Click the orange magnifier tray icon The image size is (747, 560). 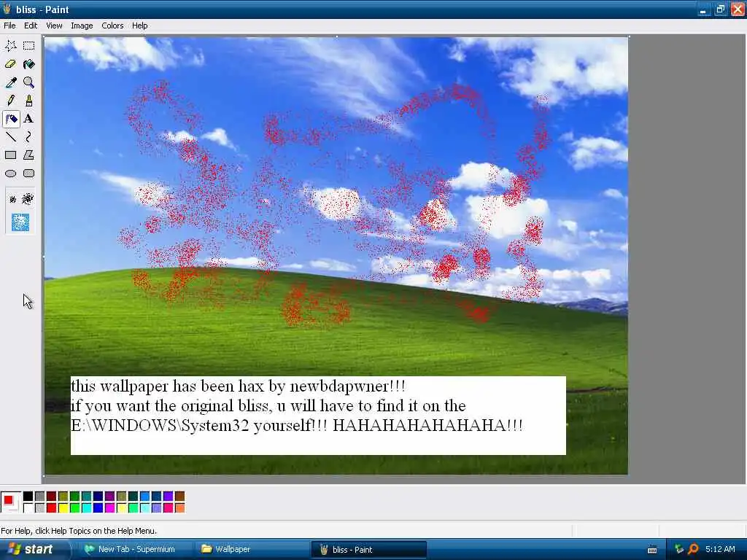click(694, 550)
